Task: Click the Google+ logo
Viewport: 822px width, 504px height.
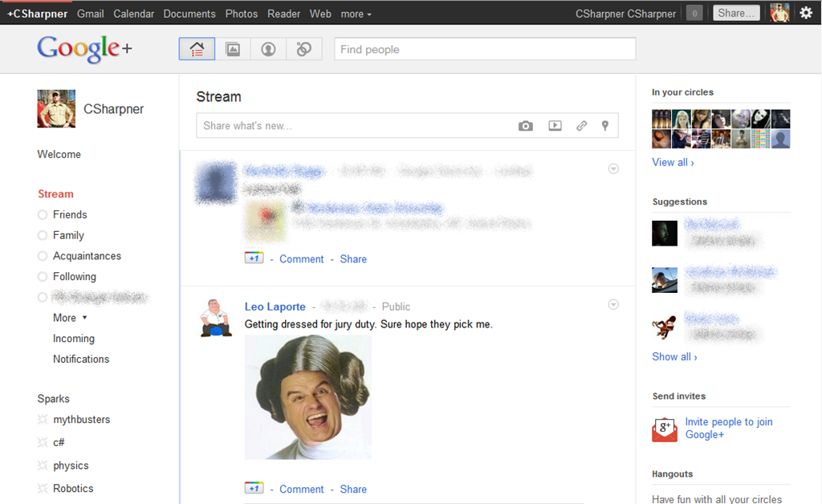Action: [x=84, y=49]
